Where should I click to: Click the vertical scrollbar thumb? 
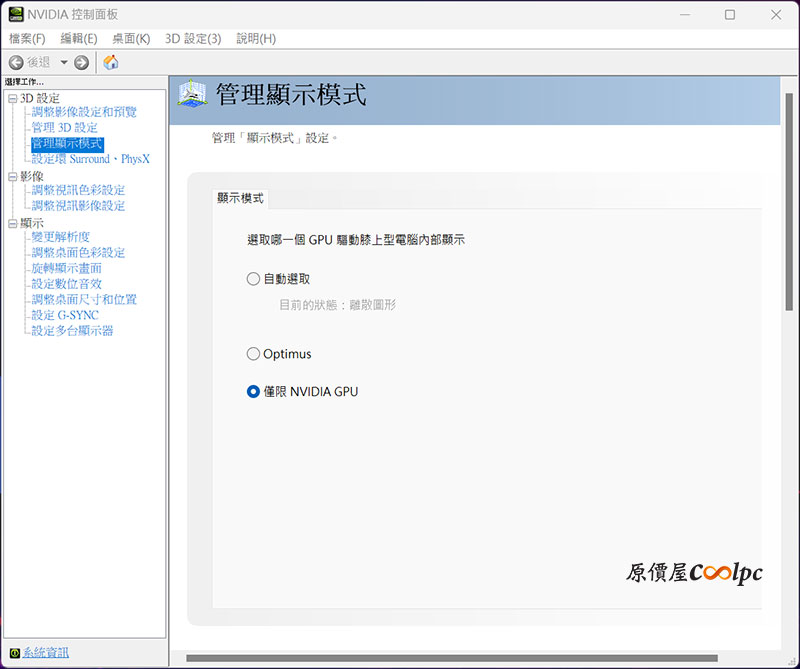[789, 202]
